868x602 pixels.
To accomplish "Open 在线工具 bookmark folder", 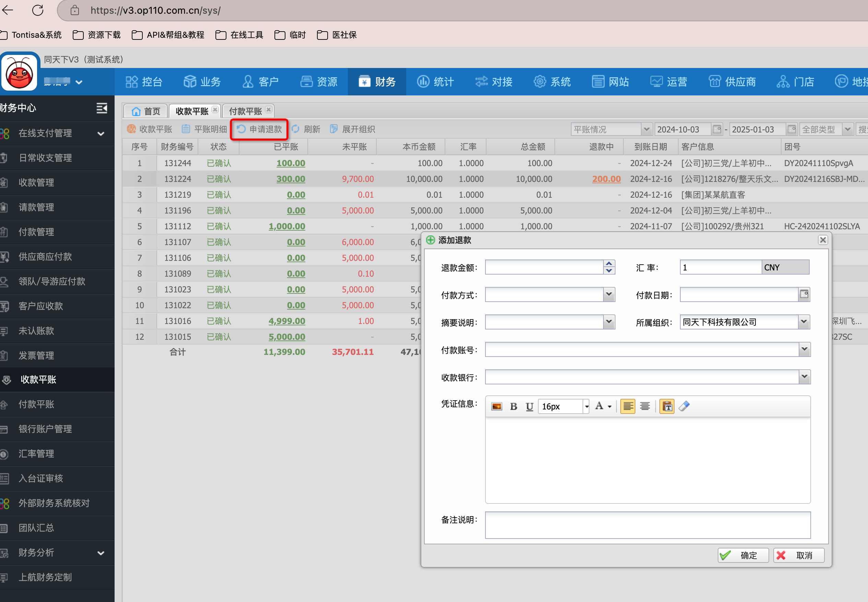I will pos(239,35).
